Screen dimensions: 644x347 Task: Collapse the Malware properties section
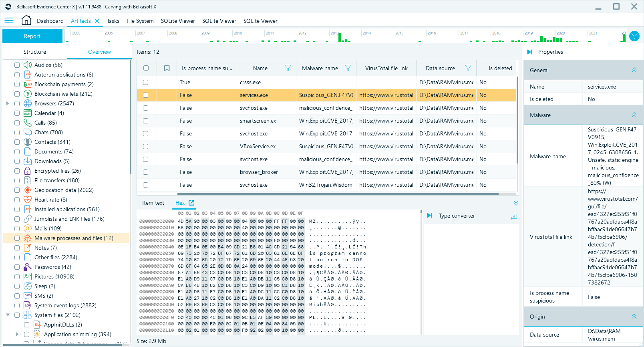(634, 115)
